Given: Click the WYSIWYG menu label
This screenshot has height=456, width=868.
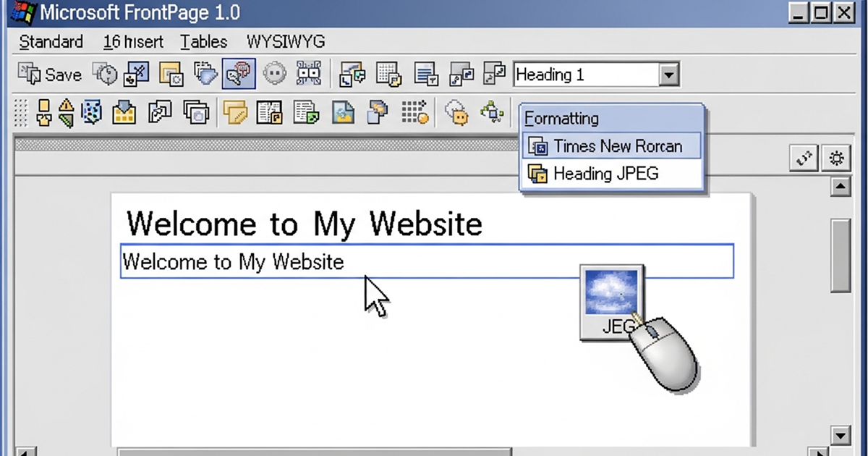Looking at the screenshot, I should (285, 42).
